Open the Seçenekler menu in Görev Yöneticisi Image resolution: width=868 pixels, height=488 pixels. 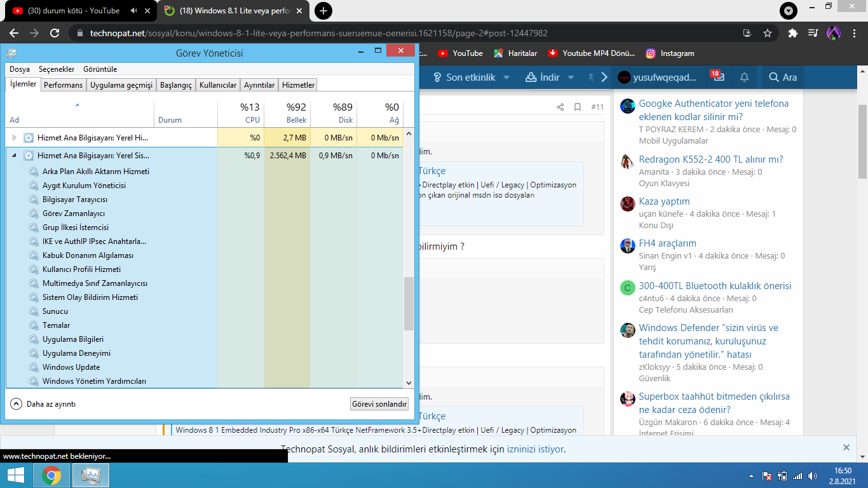point(57,69)
